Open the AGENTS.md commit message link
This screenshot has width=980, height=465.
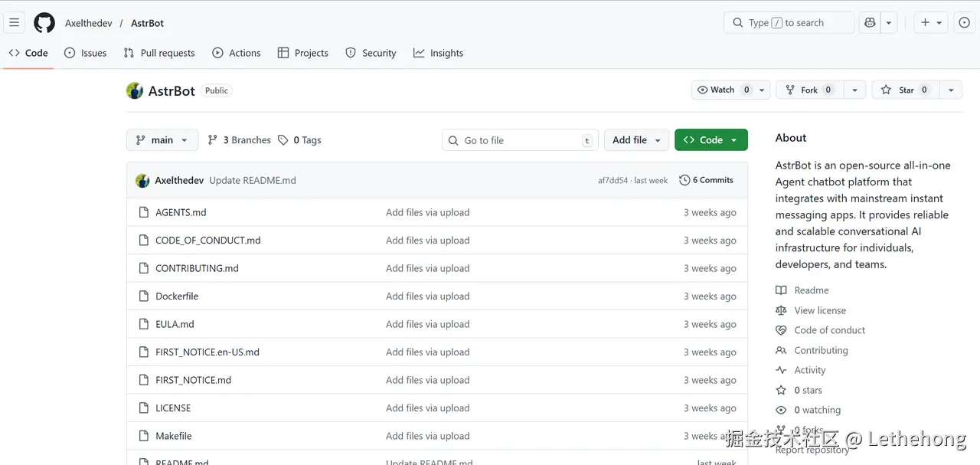(x=428, y=212)
